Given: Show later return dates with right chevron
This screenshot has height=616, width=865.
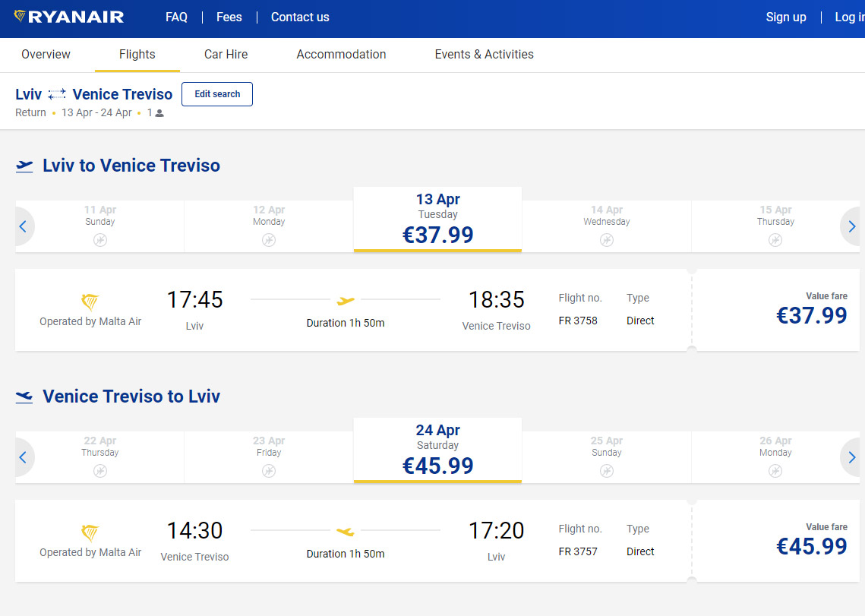Looking at the screenshot, I should tap(852, 457).
